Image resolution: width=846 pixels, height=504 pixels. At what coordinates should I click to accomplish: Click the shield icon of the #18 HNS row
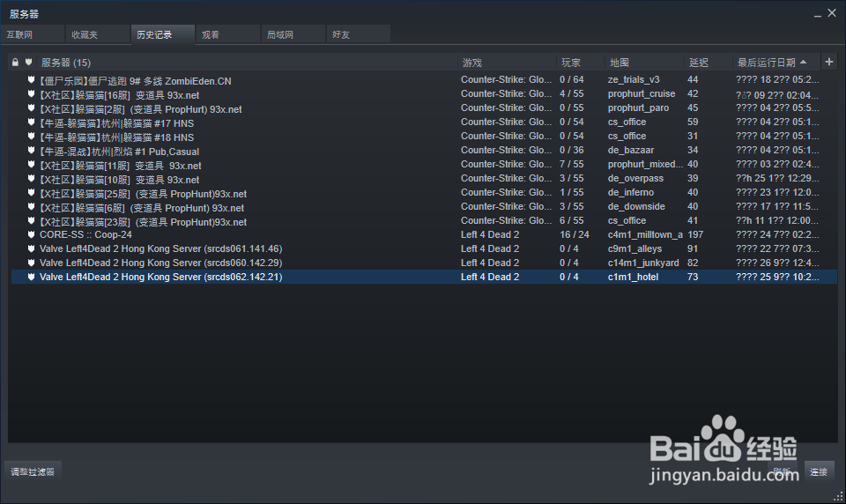[x=32, y=136]
